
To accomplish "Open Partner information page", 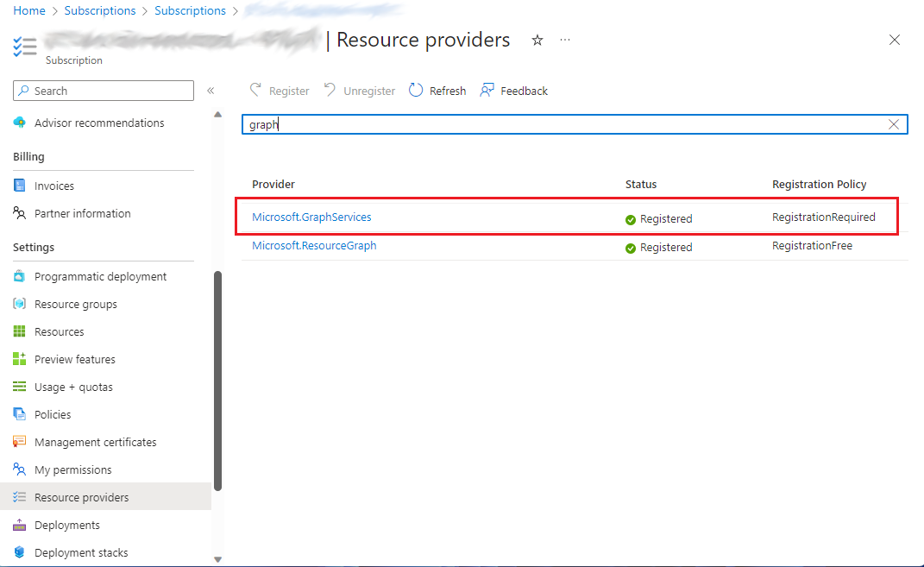I will 83,213.
